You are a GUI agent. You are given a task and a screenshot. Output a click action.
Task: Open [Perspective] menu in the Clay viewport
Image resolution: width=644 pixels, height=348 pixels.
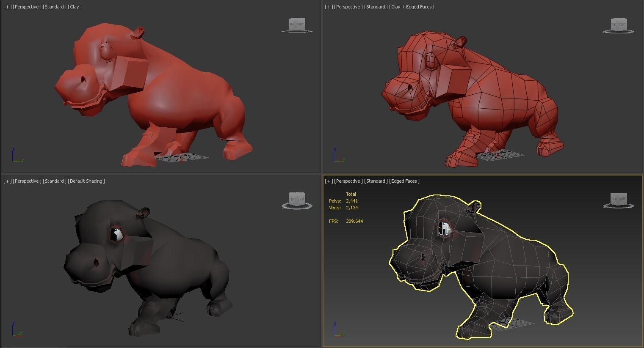[x=27, y=7]
